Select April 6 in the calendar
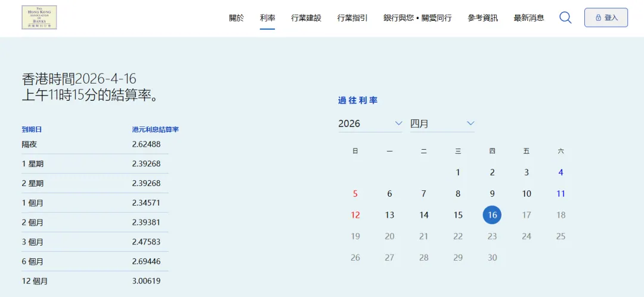This screenshot has width=644, height=297. click(389, 194)
